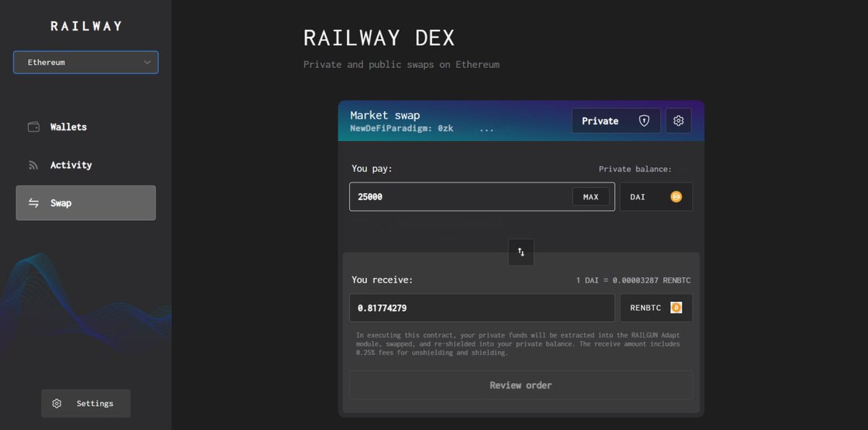Open the Ethereum network dropdown
This screenshot has width=868, height=430.
coord(85,62)
